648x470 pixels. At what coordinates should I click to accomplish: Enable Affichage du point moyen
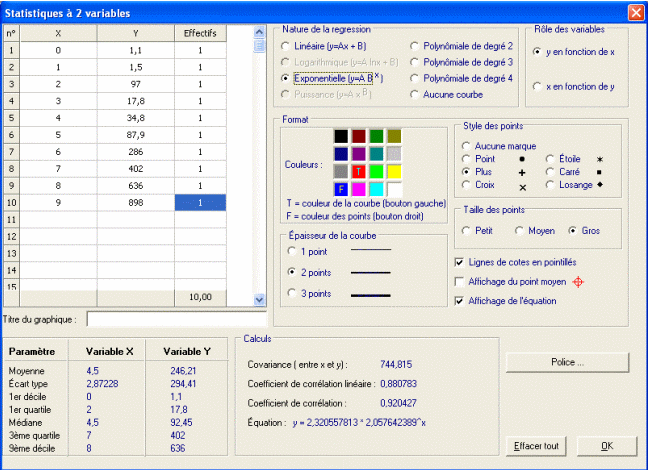pos(458,282)
